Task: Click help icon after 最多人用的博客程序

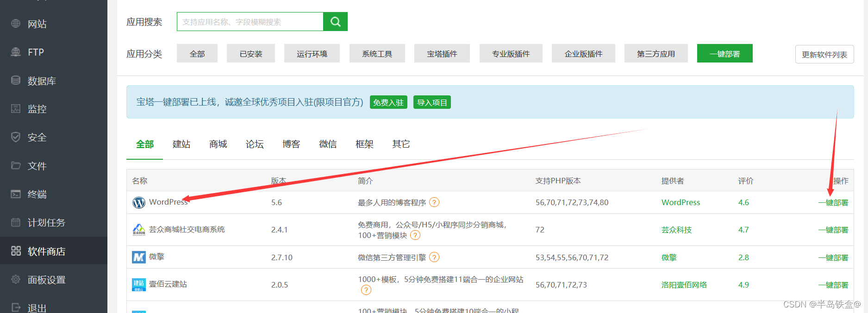Action: click(434, 202)
